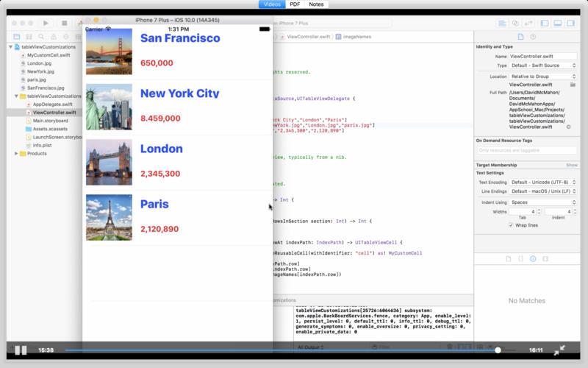The height and width of the screenshot is (368, 588).
Task: Tap the London Tower Bridge photo
Action: 109,162
